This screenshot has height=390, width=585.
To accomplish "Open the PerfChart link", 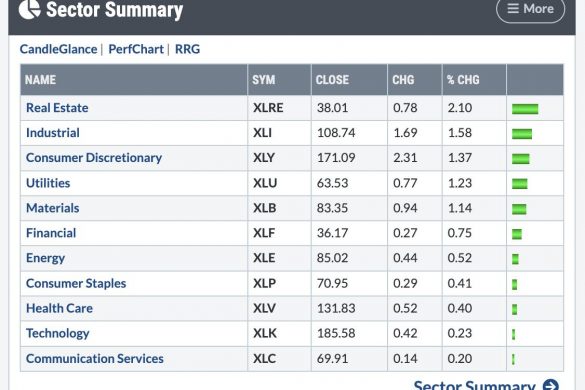I will click(x=136, y=49).
